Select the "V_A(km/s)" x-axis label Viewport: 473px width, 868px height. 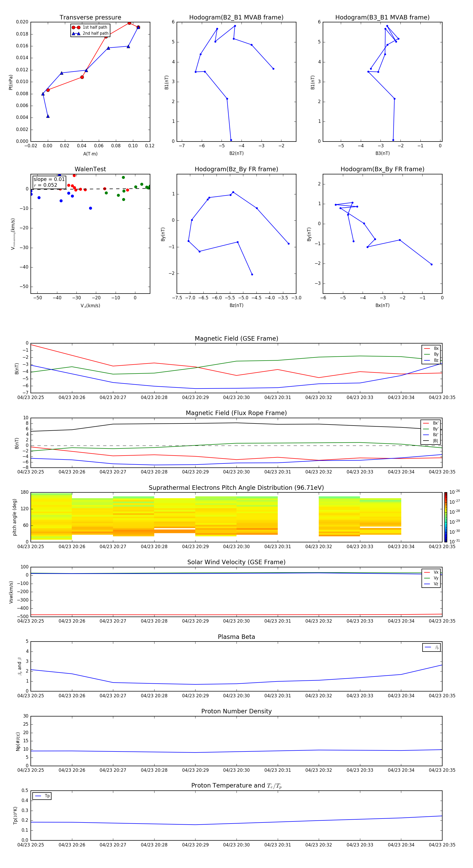pyautogui.click(x=90, y=306)
